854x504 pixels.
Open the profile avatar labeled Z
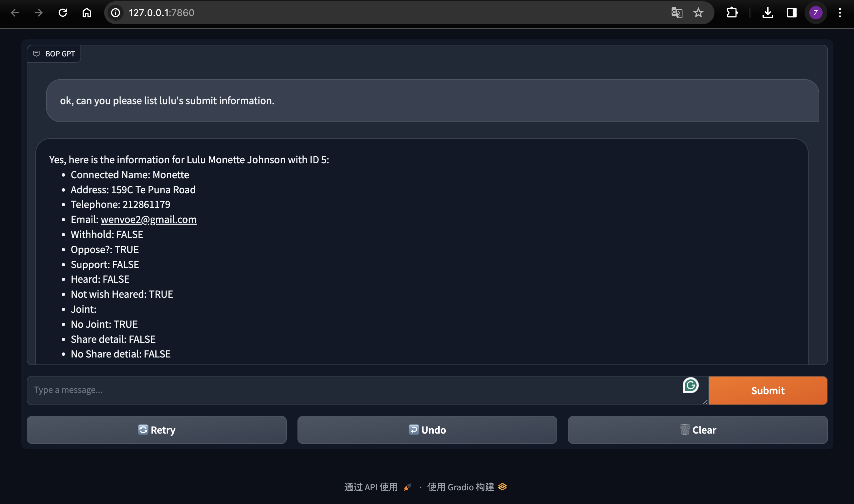816,13
